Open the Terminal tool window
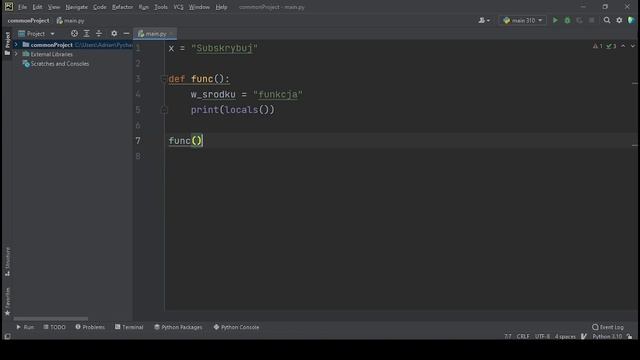Image resolution: width=640 pixels, height=360 pixels. pyautogui.click(x=129, y=327)
